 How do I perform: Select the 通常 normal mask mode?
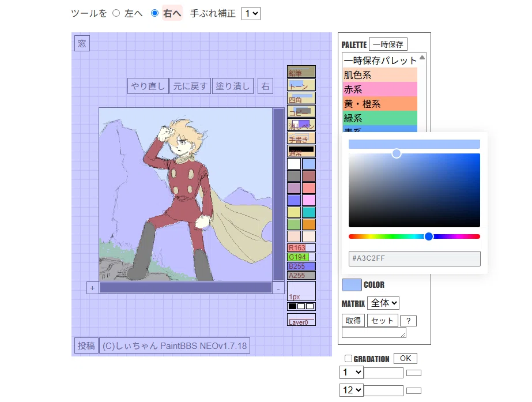(x=301, y=151)
